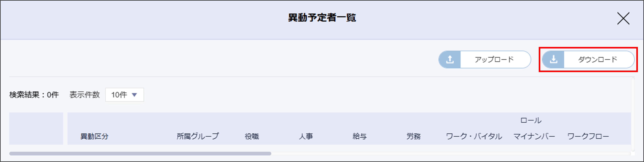Click the upload arrow icon
The width and height of the screenshot is (644, 162).
point(450,60)
